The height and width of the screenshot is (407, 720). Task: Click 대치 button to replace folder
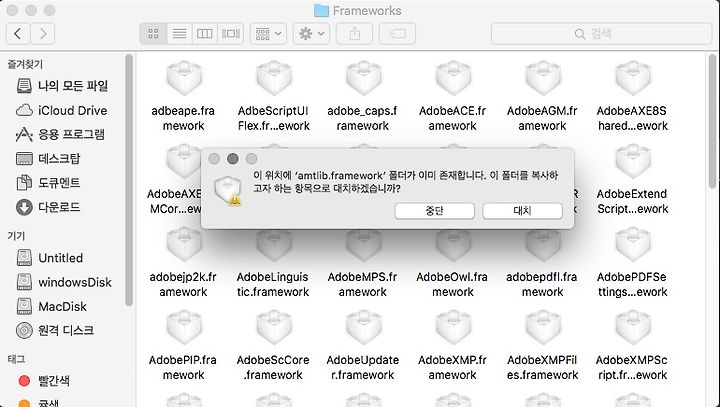point(523,211)
